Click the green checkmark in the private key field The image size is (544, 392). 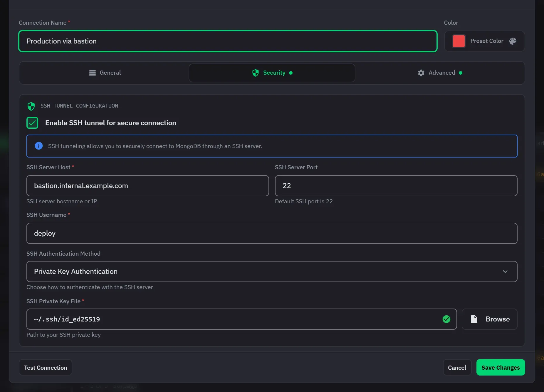point(446,319)
